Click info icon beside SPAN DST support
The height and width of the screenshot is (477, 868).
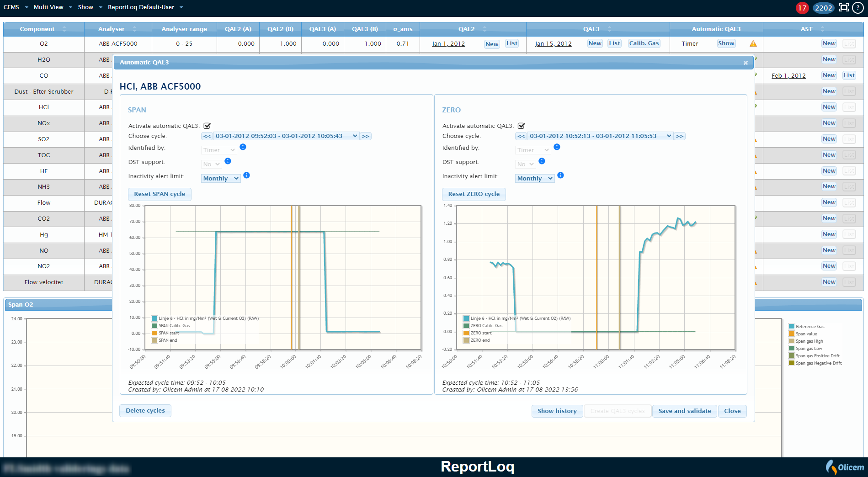[x=228, y=161]
